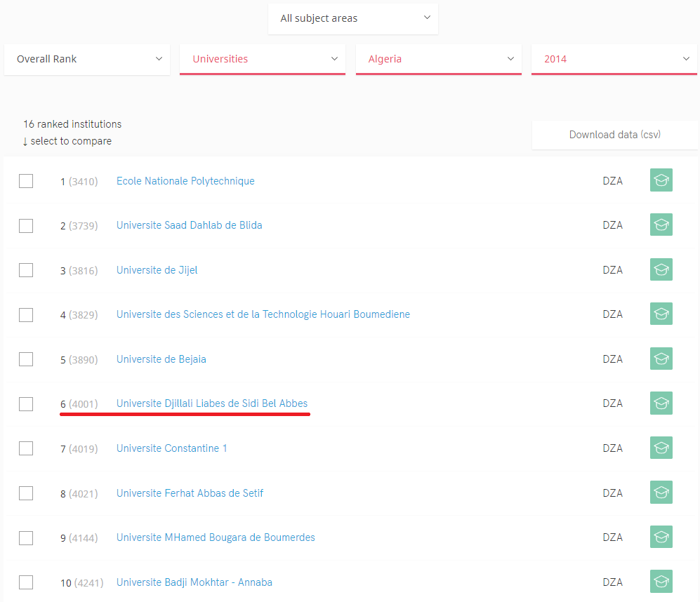Click 16 ranked institutions text

[72, 124]
